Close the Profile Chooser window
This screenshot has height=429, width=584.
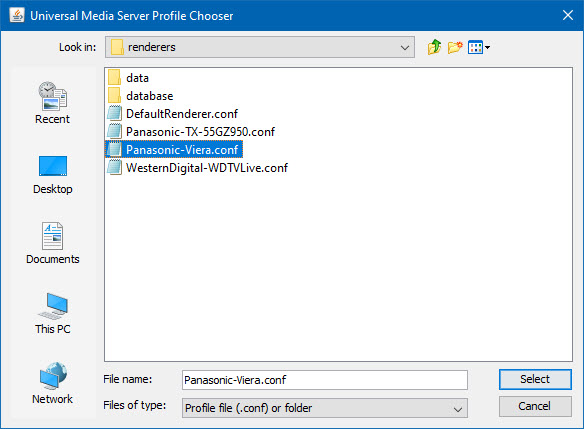pos(568,15)
